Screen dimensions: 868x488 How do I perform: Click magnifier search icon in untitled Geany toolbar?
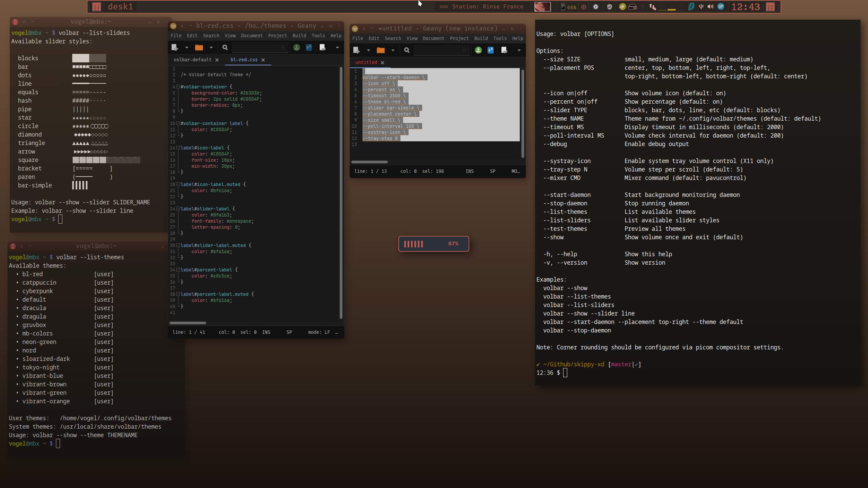pos(407,50)
